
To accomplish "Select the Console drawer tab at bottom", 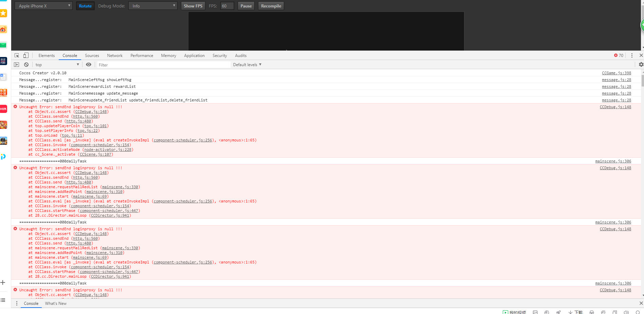I will (31, 303).
